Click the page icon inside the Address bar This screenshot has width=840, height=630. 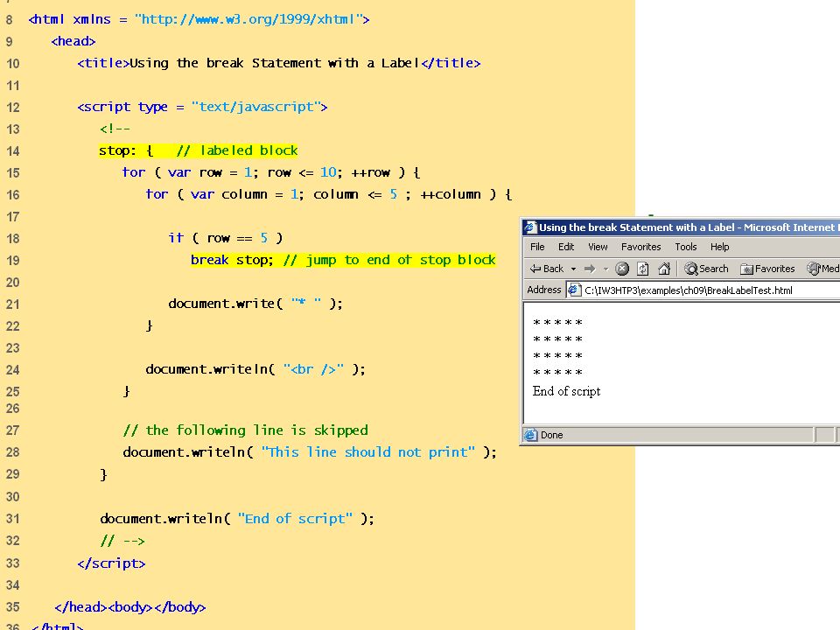click(x=574, y=290)
